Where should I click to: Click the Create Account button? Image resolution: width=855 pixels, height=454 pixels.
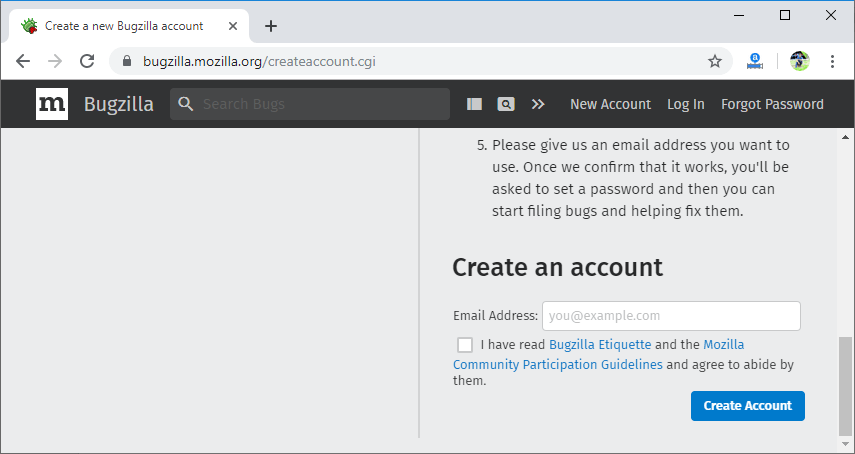pyautogui.click(x=748, y=406)
